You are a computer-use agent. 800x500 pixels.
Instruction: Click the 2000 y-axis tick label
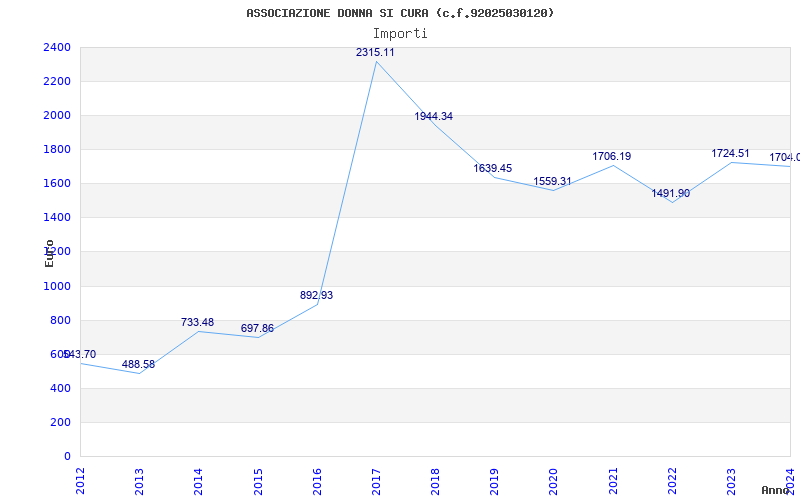pyautogui.click(x=57, y=116)
